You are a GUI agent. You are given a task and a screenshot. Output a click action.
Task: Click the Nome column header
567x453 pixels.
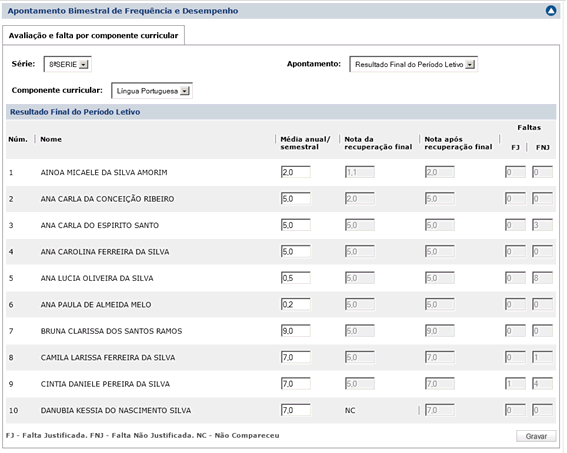tap(51, 139)
